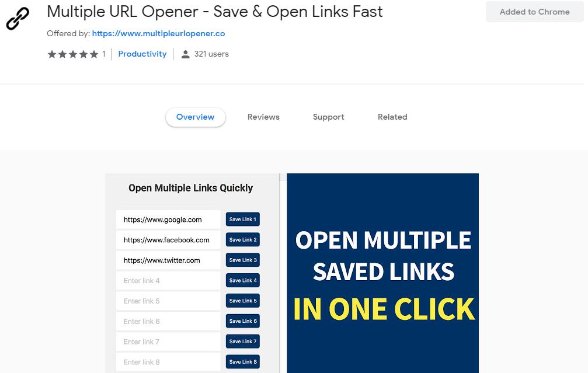Click the five-star rating icons
588x373 pixels.
tap(73, 54)
